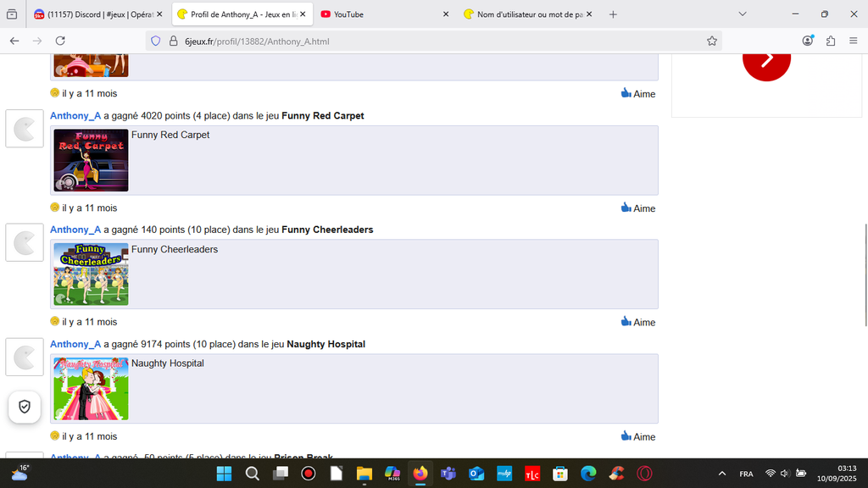Click avatar beside Funny Cheerleaders post
This screenshot has width=868, height=488.
pos(25,242)
